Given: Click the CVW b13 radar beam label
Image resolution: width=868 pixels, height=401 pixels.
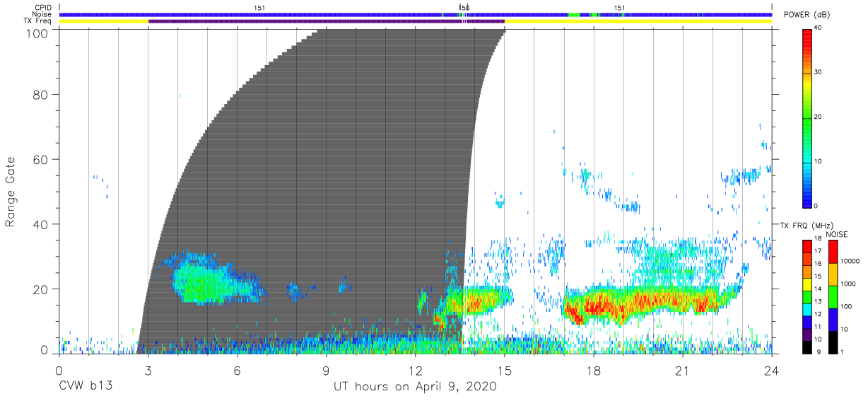Looking at the screenshot, I should coord(86,387).
